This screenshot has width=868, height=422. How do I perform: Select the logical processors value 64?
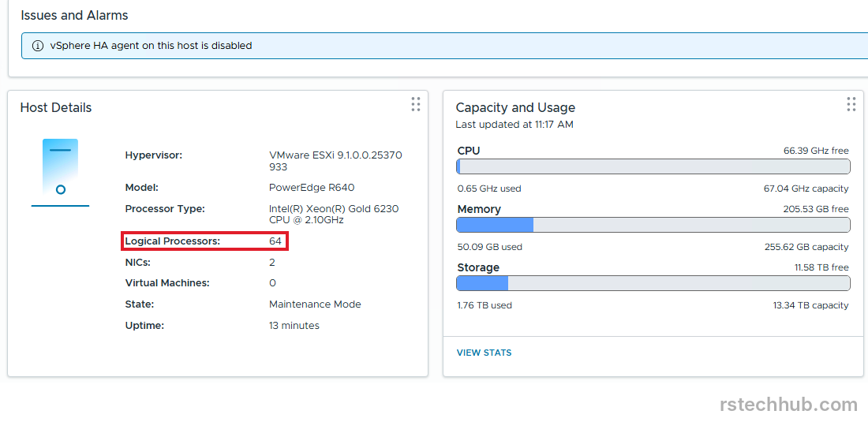[275, 241]
